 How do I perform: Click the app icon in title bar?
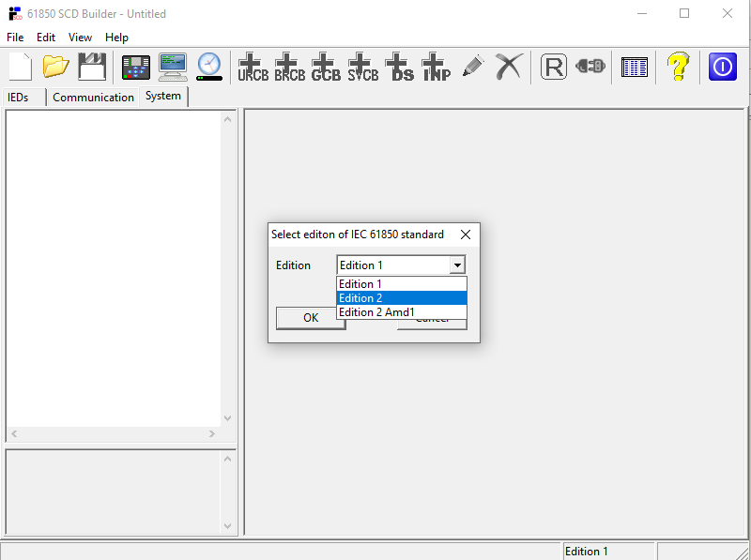[x=15, y=13]
